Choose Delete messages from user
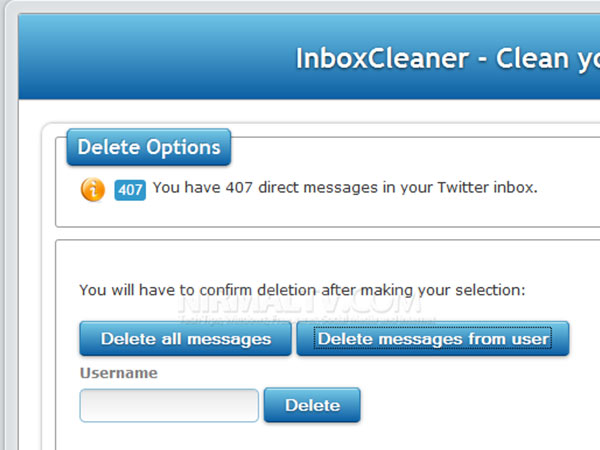600x450 pixels. 433,339
